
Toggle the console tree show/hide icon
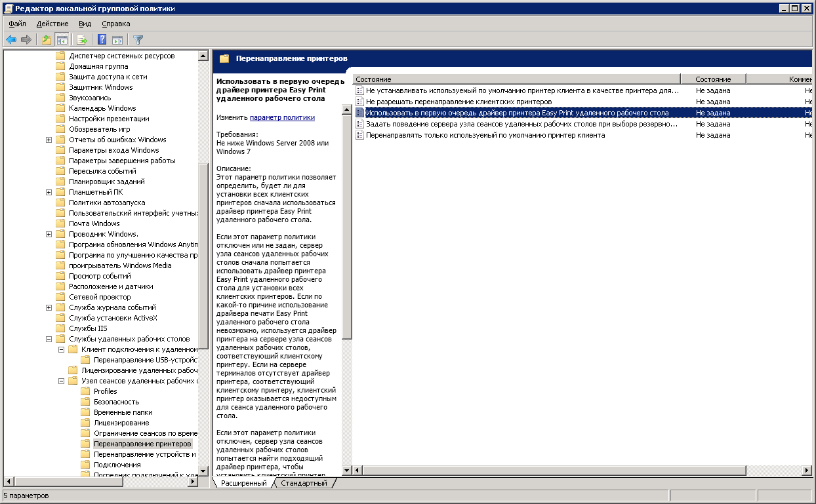[x=62, y=39]
